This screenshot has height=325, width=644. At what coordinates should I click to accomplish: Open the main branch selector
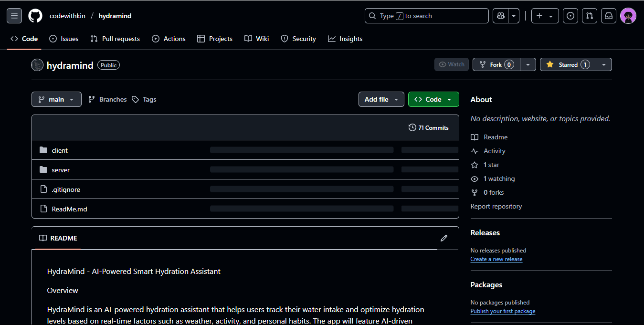click(56, 99)
